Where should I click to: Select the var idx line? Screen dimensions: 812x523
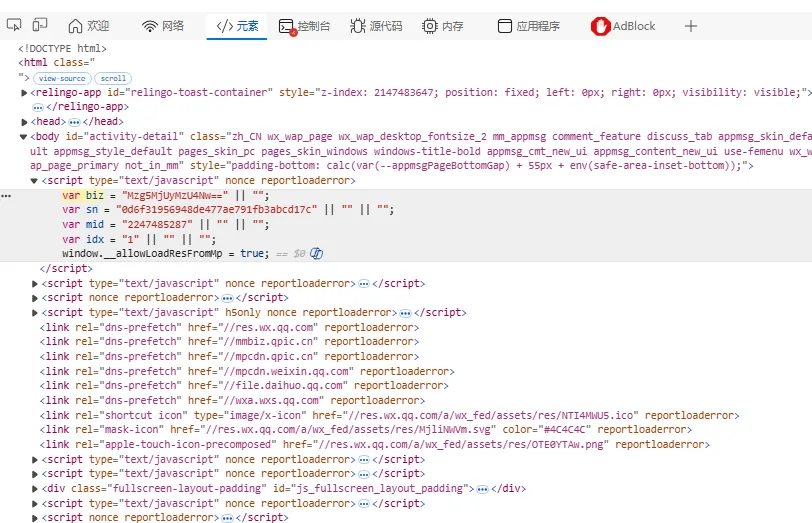click(x=139, y=239)
